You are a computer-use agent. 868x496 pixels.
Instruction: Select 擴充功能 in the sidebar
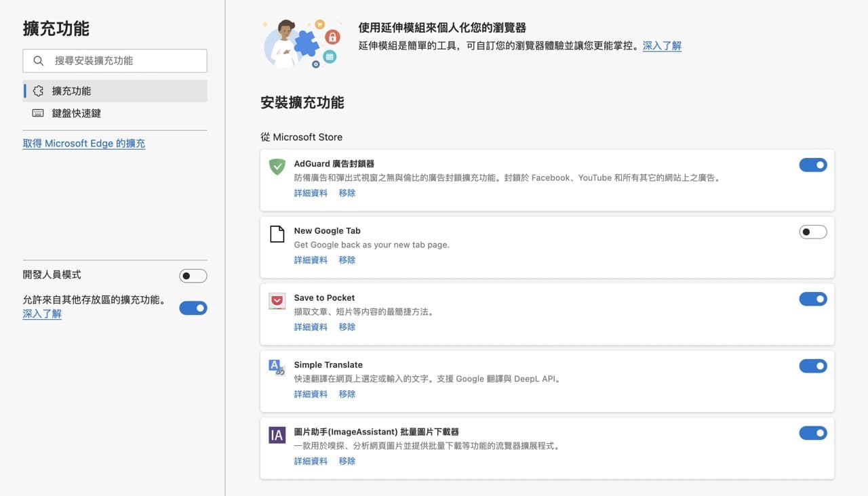115,91
